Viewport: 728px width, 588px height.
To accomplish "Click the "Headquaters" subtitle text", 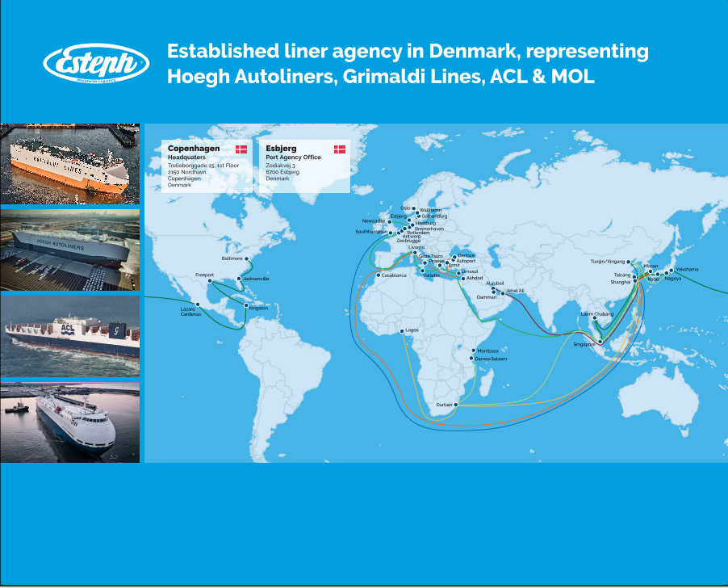I will tap(186, 157).
